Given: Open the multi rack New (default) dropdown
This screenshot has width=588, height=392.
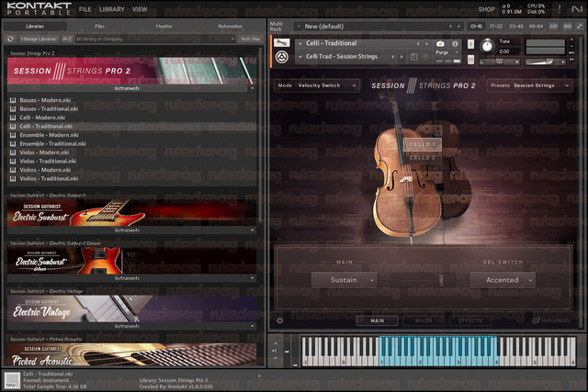Looking at the screenshot, I should (x=299, y=27).
